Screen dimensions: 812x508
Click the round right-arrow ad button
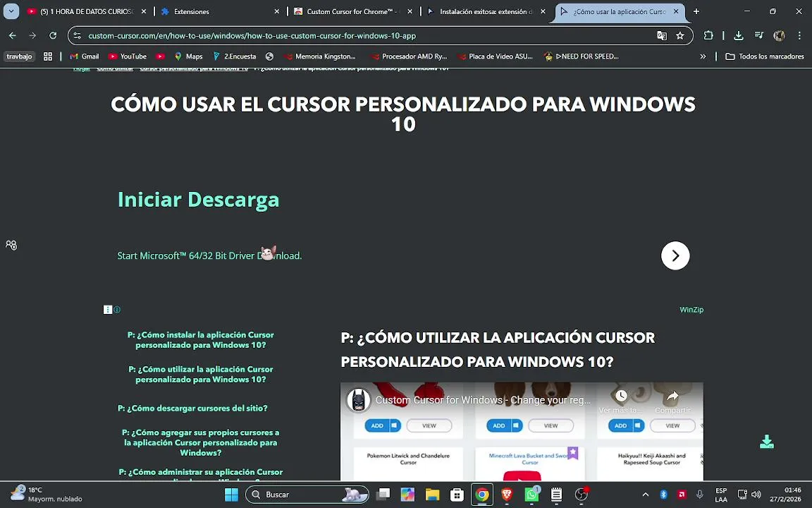pyautogui.click(x=675, y=255)
